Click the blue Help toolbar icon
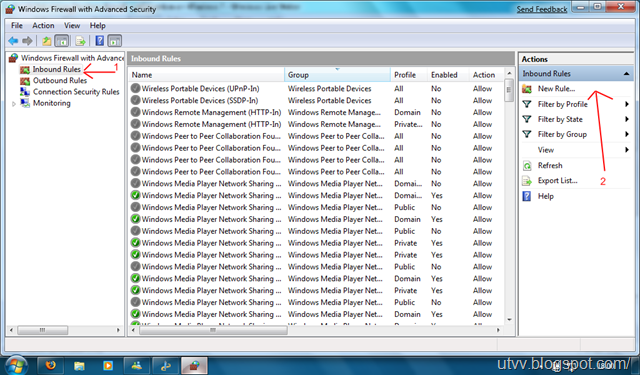Screen dimensions: 640x375 click(x=100, y=41)
